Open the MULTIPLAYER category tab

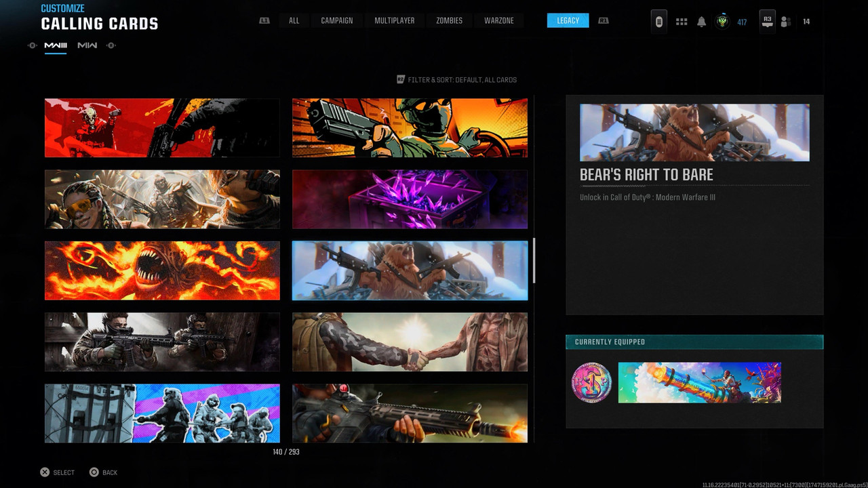pyautogui.click(x=395, y=20)
